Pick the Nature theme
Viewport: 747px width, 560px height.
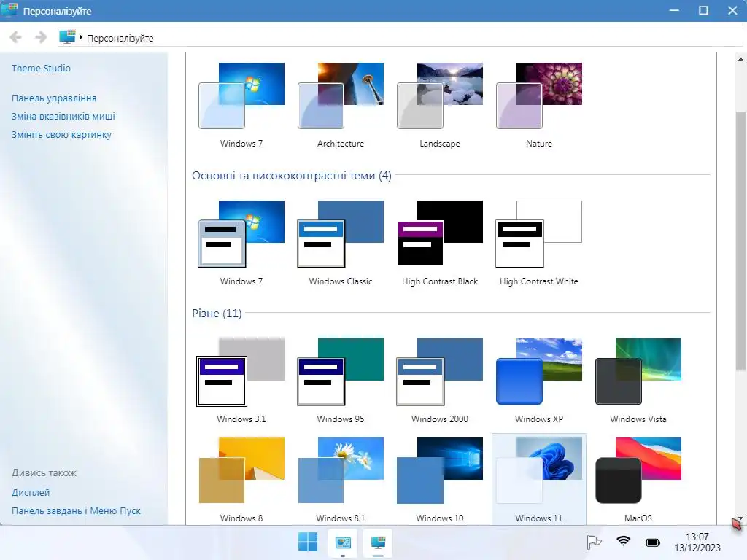pyautogui.click(x=539, y=96)
